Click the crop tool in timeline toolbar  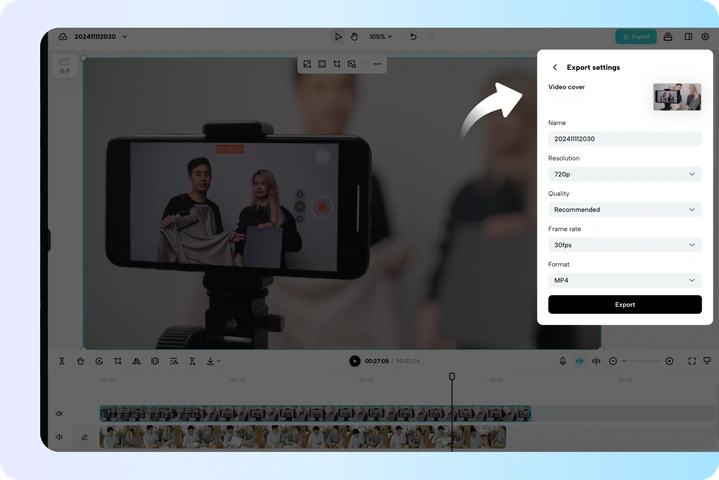118,361
